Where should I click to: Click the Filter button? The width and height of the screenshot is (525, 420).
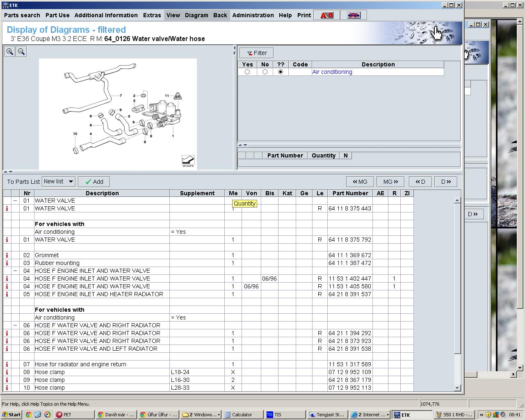(256, 53)
